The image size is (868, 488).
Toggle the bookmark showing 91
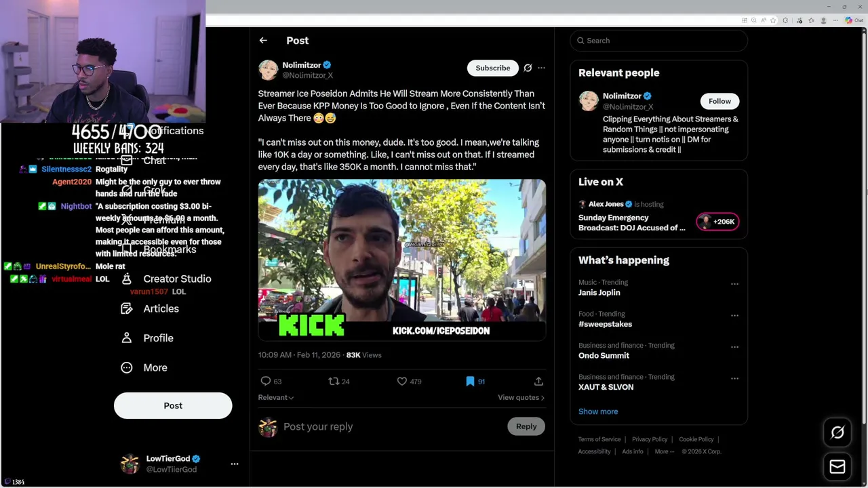tap(475, 382)
